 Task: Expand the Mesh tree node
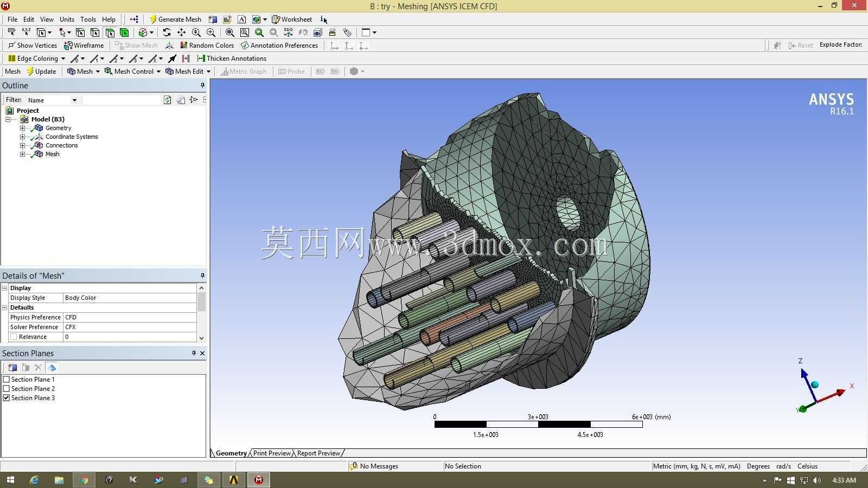click(x=22, y=154)
